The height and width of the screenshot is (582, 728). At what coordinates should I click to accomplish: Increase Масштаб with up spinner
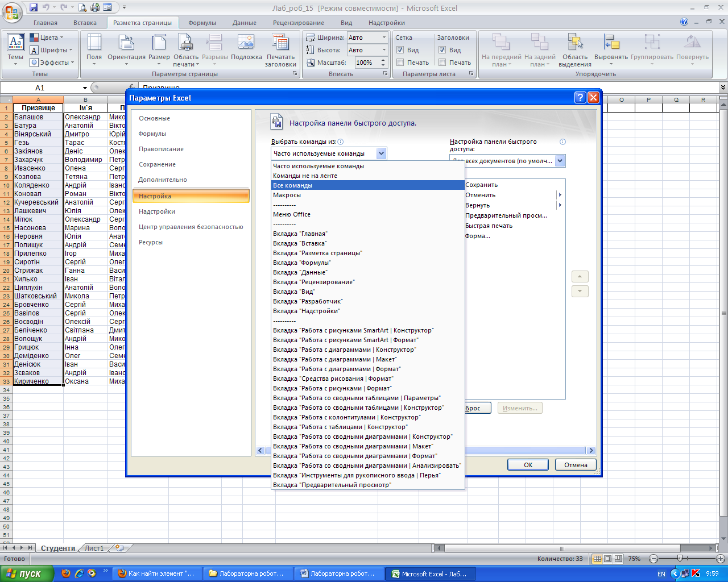[383, 60]
